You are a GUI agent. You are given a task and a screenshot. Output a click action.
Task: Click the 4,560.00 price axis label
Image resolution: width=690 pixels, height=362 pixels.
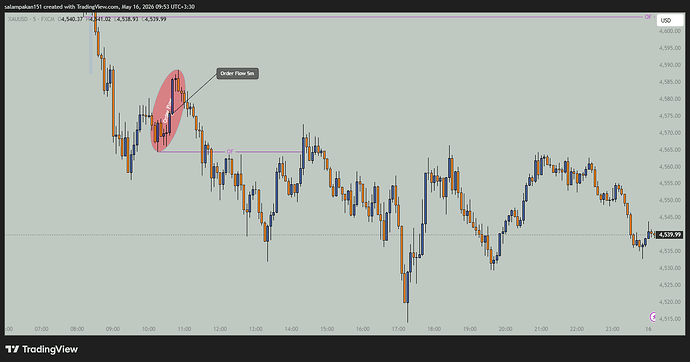click(670, 167)
